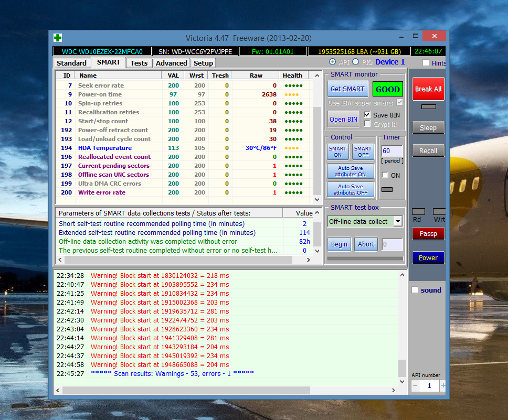
Task: Toggle the Timer ON checkbox
Action: pos(385,175)
